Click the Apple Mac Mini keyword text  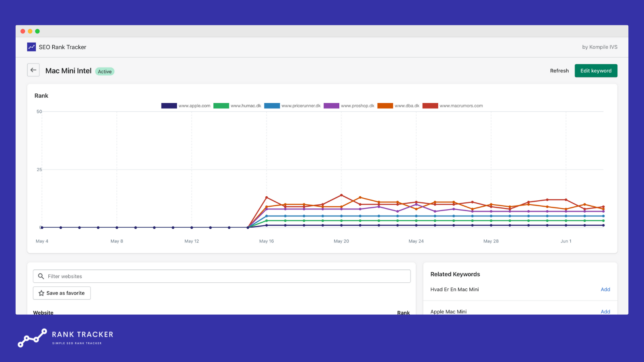click(448, 312)
